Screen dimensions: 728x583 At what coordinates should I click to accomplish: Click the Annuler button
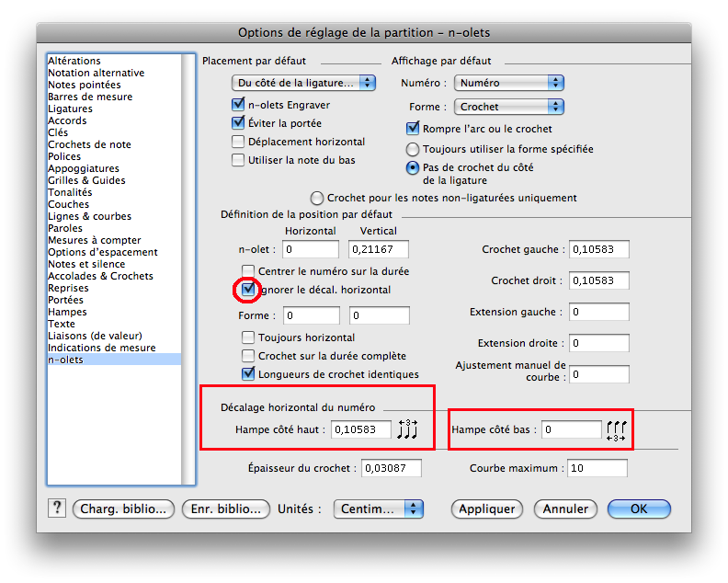pos(565,509)
